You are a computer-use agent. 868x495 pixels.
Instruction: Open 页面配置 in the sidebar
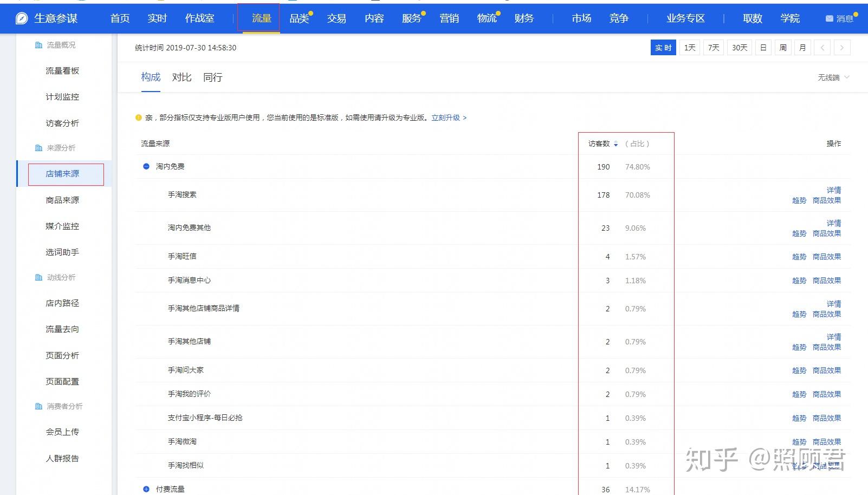click(62, 382)
